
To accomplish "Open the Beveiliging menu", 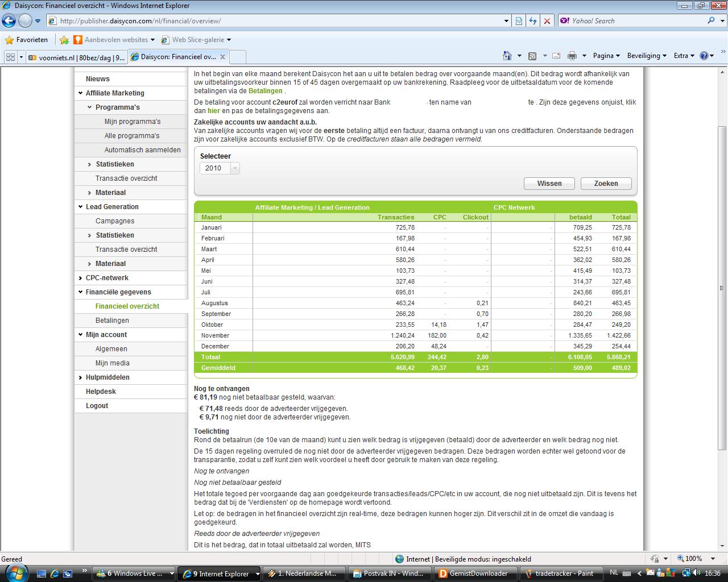I will click(x=647, y=56).
